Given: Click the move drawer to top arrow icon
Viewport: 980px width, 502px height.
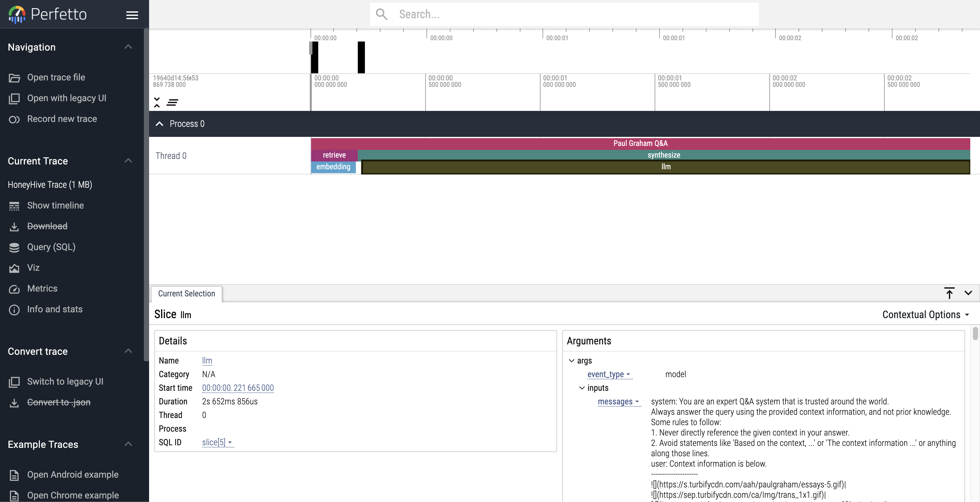Looking at the screenshot, I should click(949, 293).
